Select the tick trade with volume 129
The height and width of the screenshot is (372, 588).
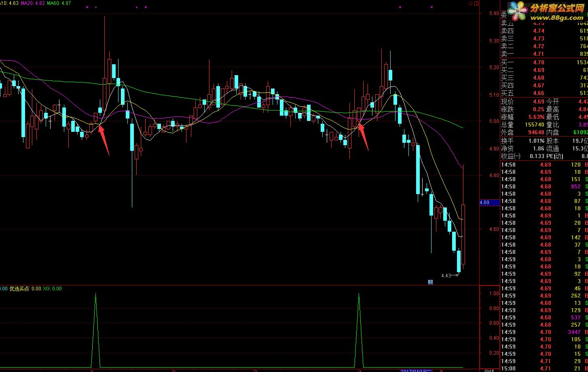pyautogui.click(x=544, y=310)
